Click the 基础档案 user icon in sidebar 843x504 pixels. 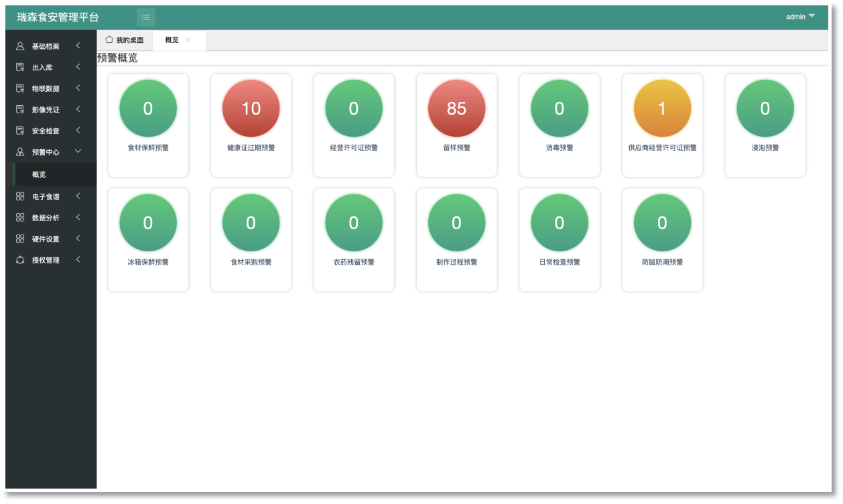(x=20, y=46)
